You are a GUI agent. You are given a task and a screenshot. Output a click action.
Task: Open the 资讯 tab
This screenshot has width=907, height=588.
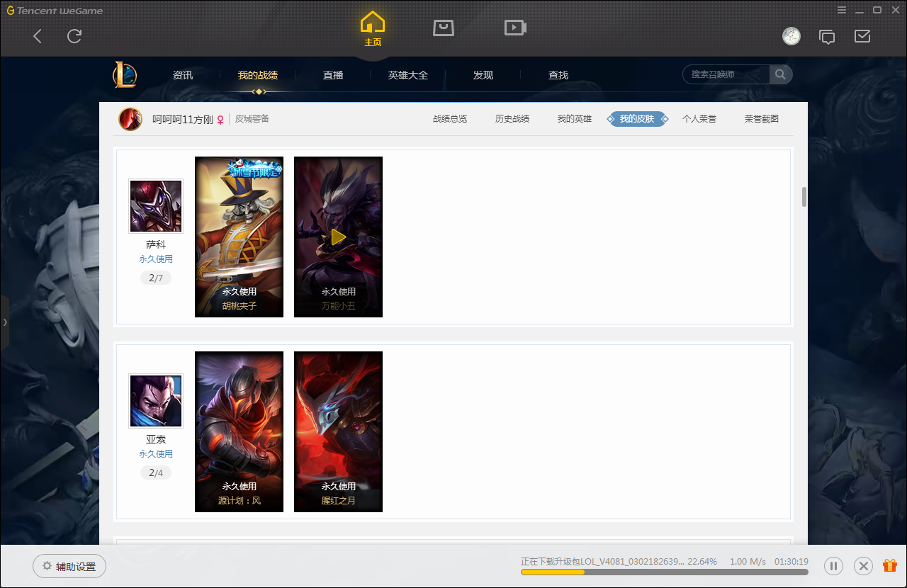[x=183, y=75]
